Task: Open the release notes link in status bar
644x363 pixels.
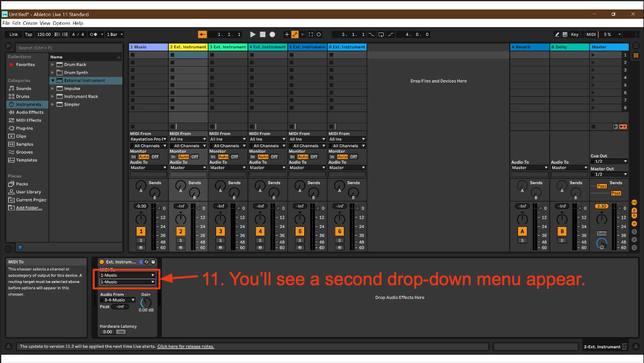Action: [x=185, y=346]
